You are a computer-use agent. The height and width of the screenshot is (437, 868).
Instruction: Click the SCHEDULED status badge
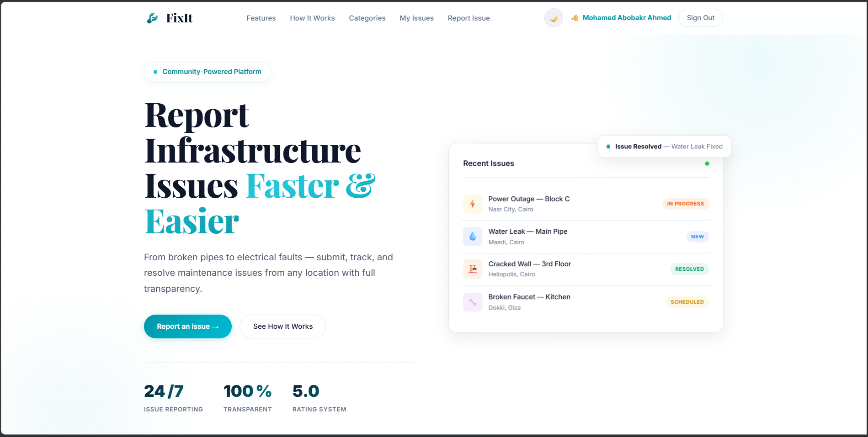click(x=687, y=302)
